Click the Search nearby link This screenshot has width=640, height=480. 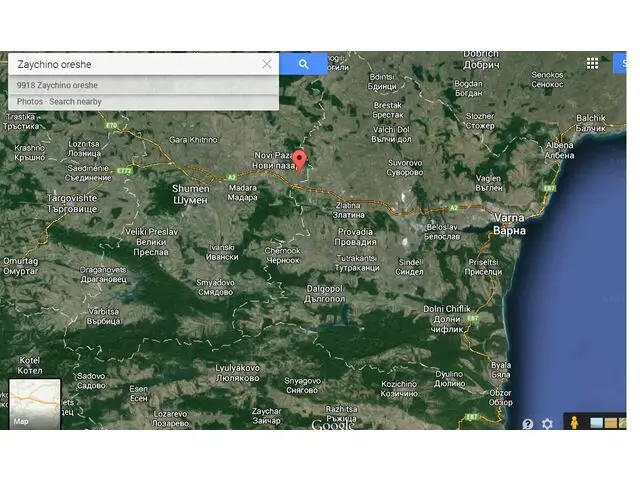75,102
